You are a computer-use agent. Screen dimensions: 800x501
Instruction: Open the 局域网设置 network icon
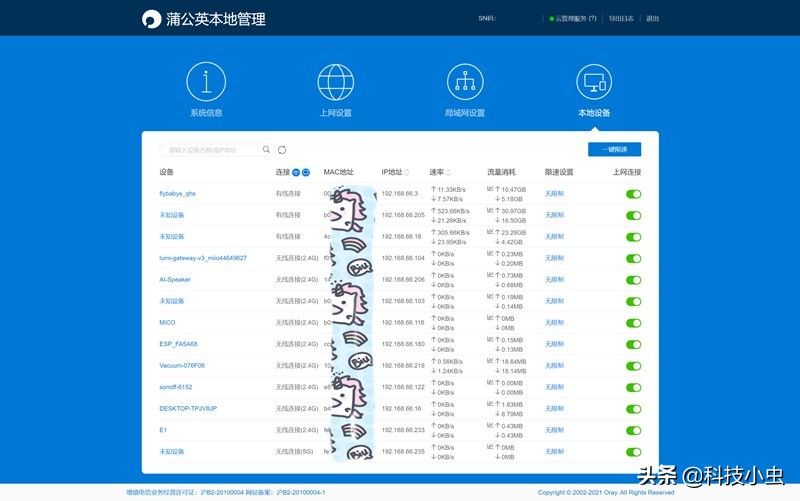(x=464, y=81)
